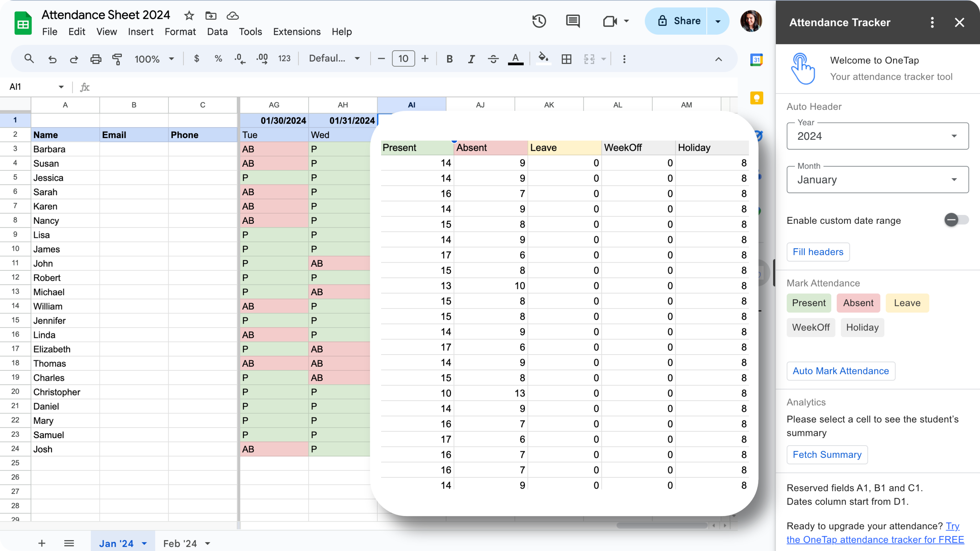Image resolution: width=980 pixels, height=551 pixels.
Task: Click the Auto Mark Attendance button
Action: coord(840,371)
